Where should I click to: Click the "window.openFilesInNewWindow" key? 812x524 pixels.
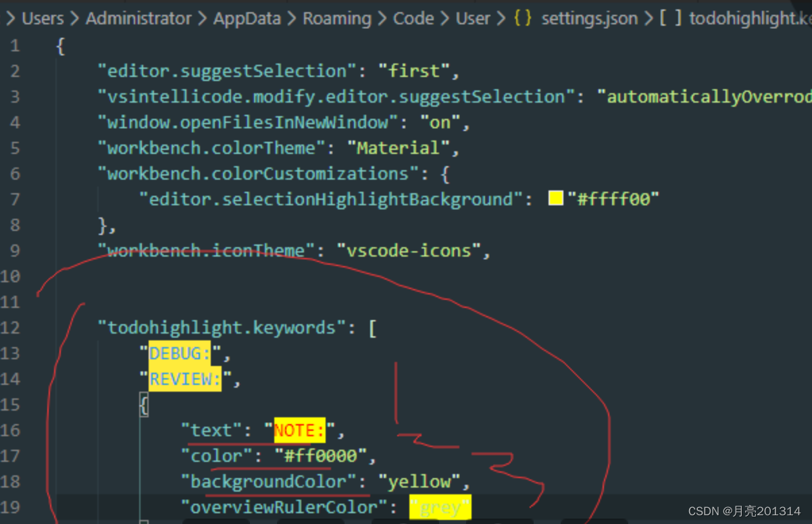point(248,122)
